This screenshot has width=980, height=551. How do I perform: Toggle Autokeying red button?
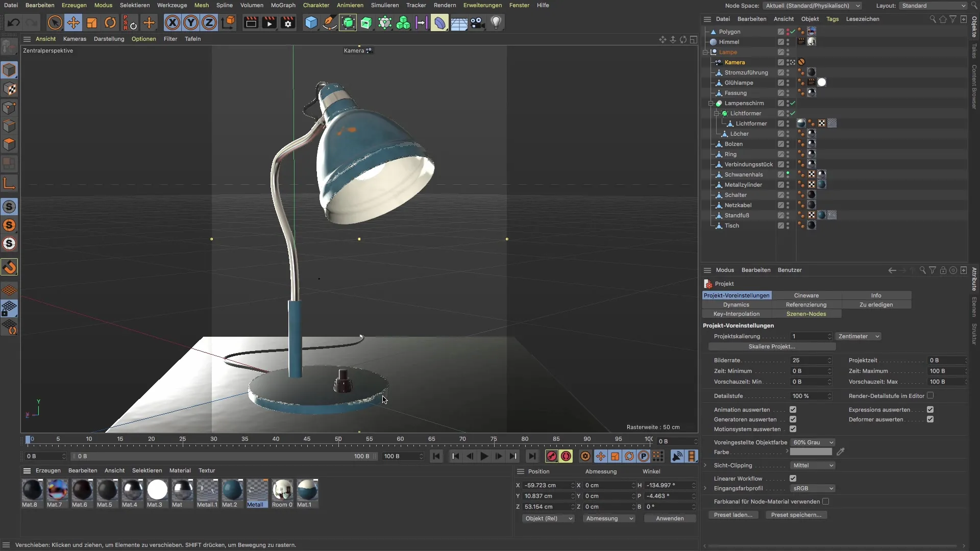[x=566, y=457]
